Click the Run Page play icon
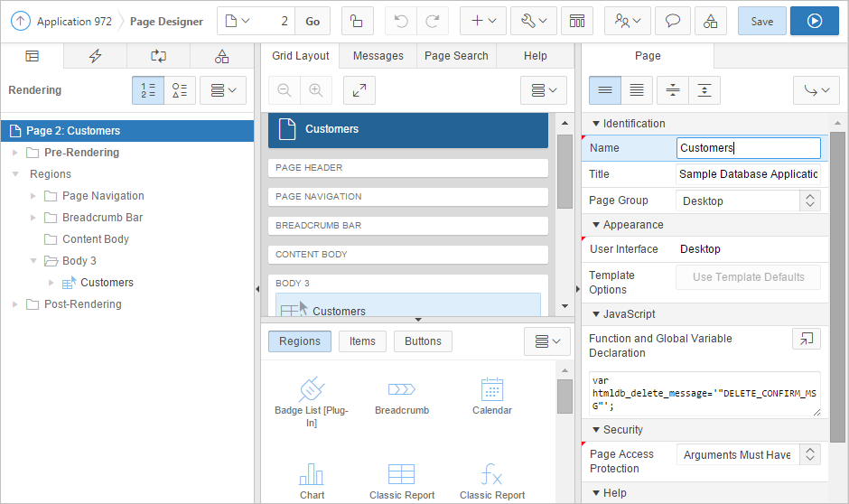The height and width of the screenshot is (504, 849). (x=814, y=21)
